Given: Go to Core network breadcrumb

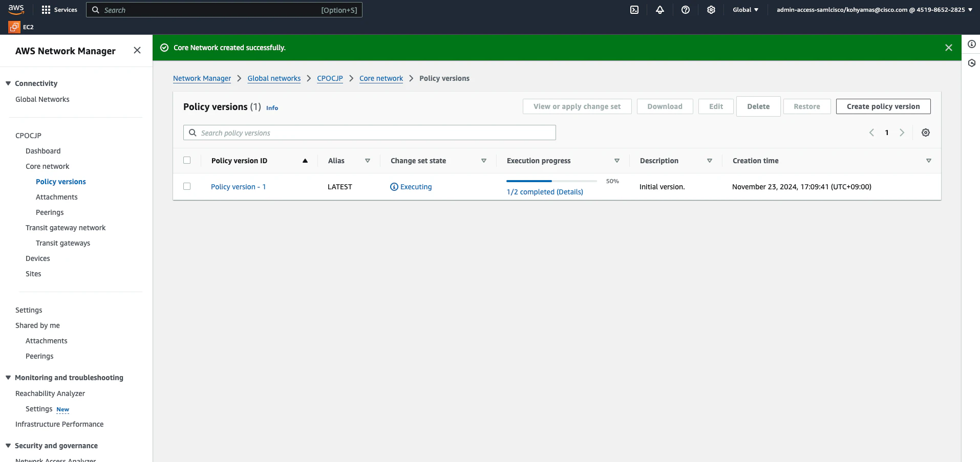Looking at the screenshot, I should click(x=381, y=78).
